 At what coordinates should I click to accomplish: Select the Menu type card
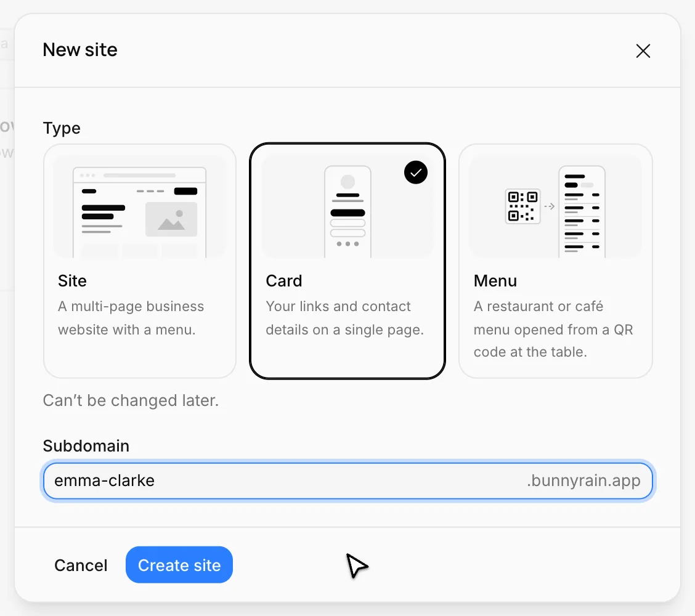(x=555, y=261)
